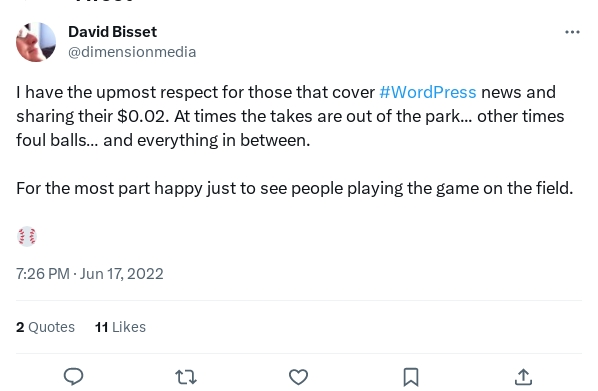Open the David Bisset display name
The height and width of the screenshot is (391, 598).
click(113, 32)
